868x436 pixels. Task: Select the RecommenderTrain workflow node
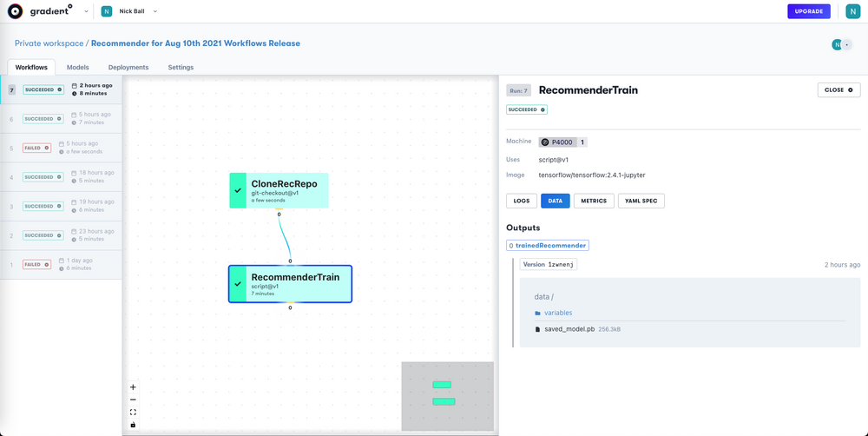(290, 284)
